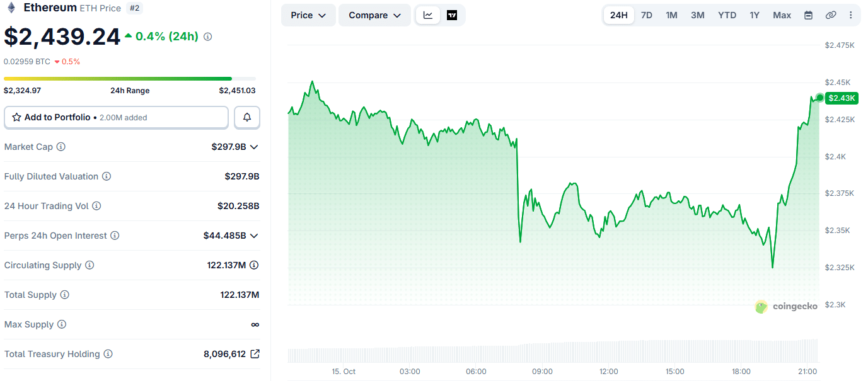Select the Max time range tab
This screenshot has height=381, width=868.
pos(782,15)
